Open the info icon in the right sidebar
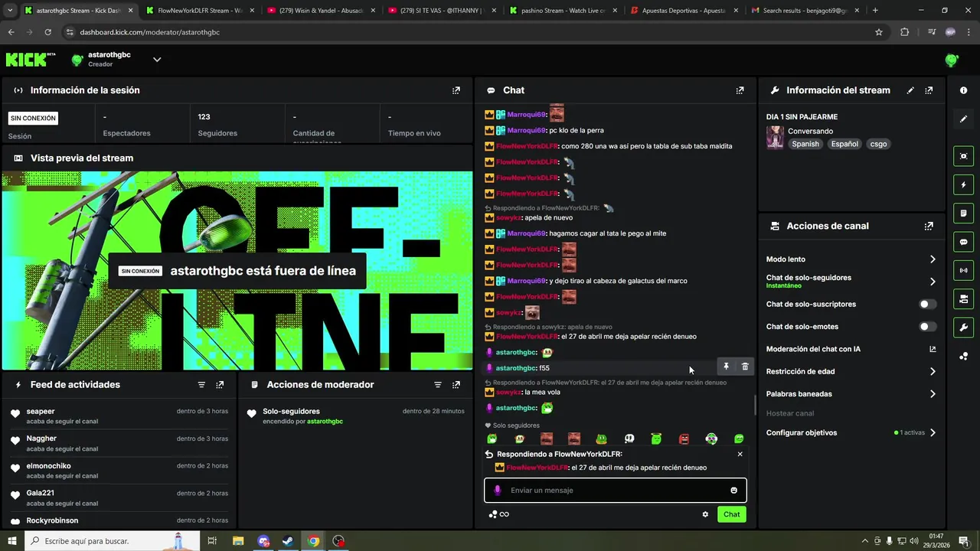Screen dimensions: 980x551 (x=963, y=90)
